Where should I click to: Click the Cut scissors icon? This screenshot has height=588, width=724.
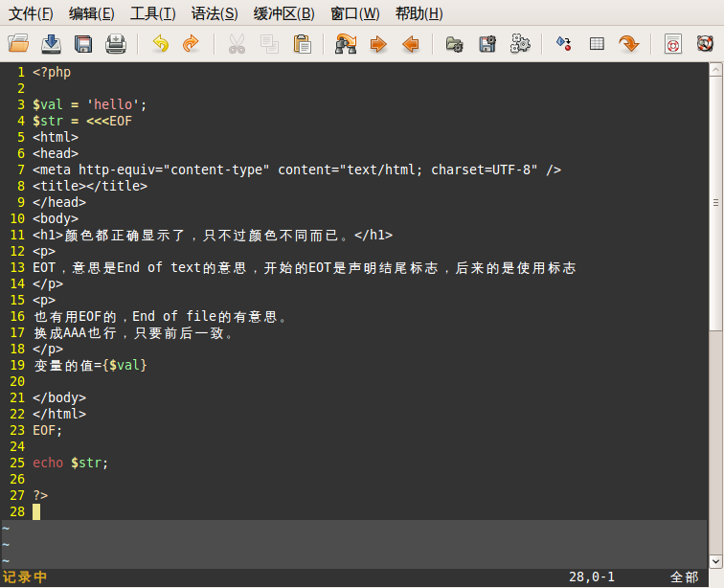(237, 44)
